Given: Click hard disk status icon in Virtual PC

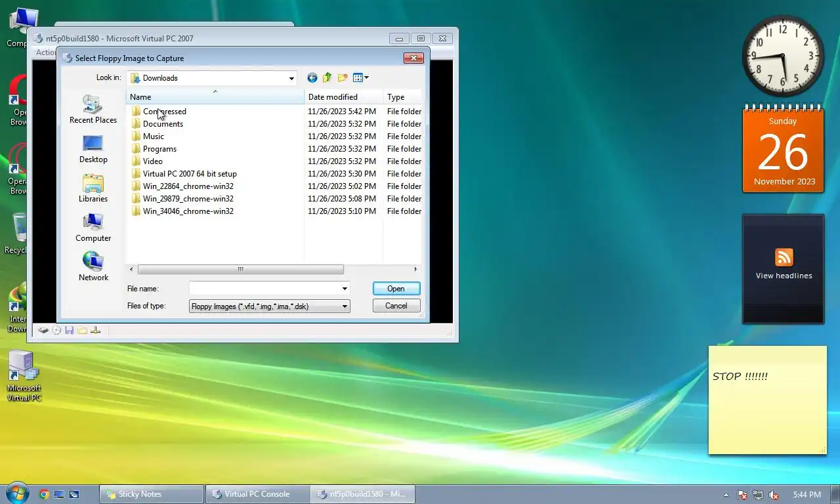Looking at the screenshot, I should pyautogui.click(x=43, y=330).
